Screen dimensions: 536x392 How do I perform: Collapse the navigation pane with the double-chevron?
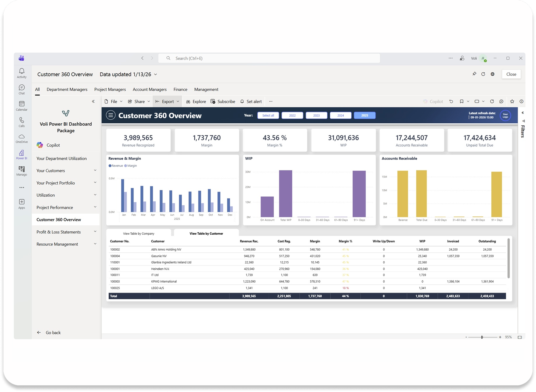(93, 102)
